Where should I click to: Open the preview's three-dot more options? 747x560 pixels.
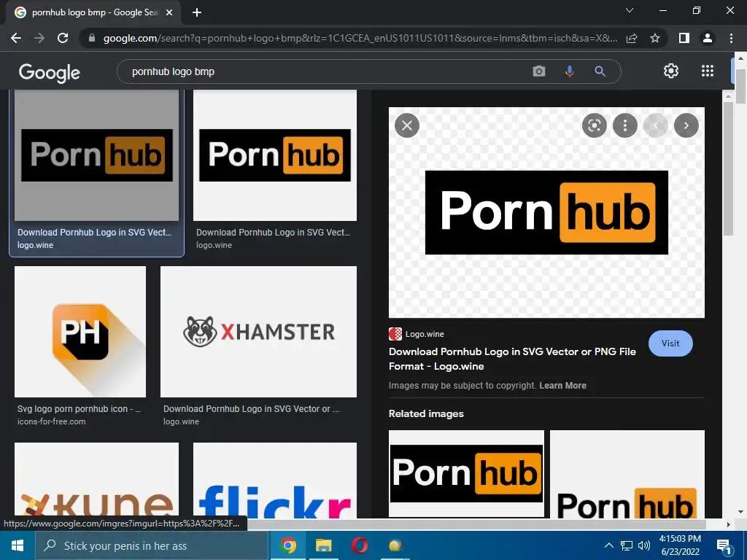coord(625,125)
